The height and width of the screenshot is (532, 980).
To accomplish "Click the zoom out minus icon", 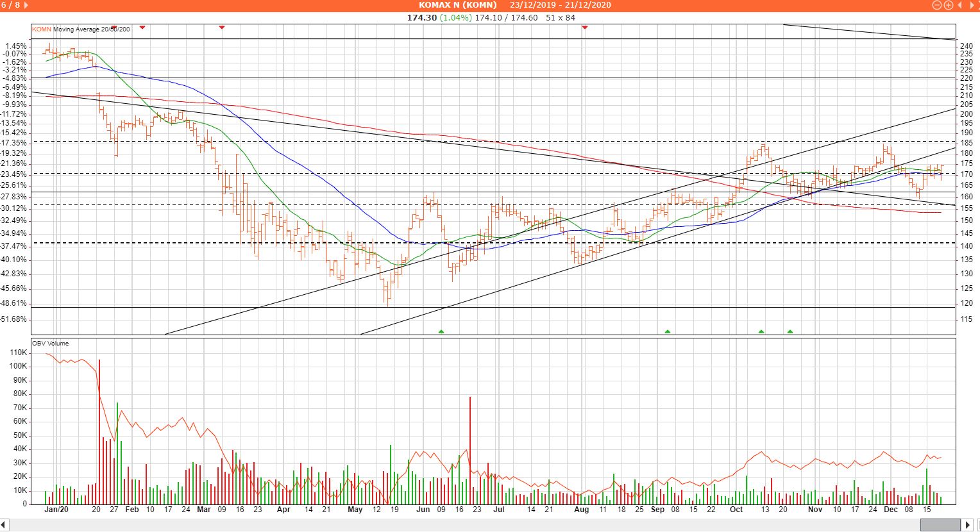I will pyautogui.click(x=937, y=5).
